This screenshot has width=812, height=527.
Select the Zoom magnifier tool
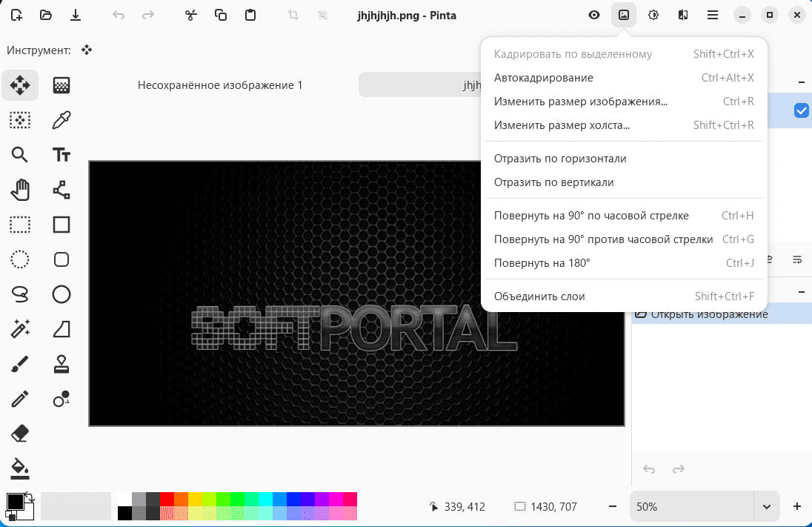(x=20, y=155)
